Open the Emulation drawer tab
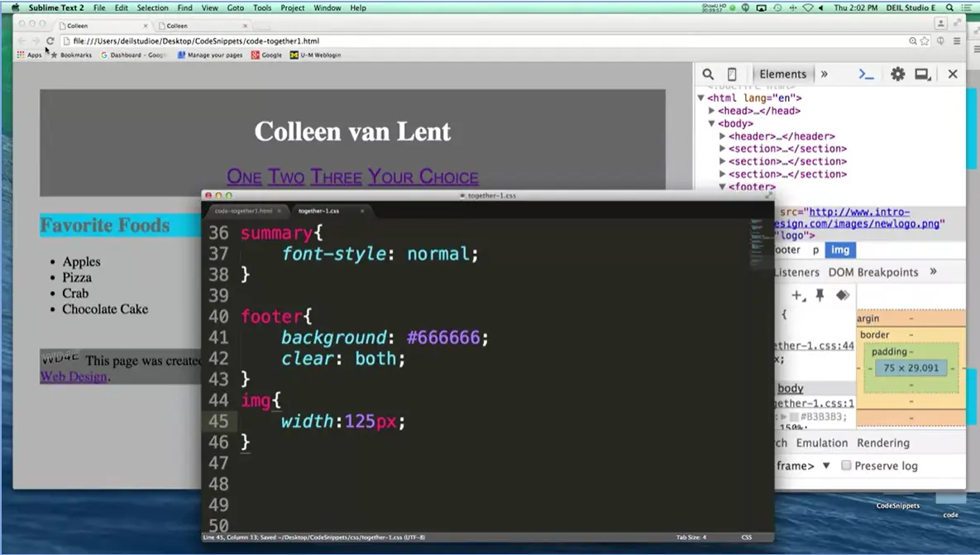The width and height of the screenshot is (980, 555). (821, 443)
